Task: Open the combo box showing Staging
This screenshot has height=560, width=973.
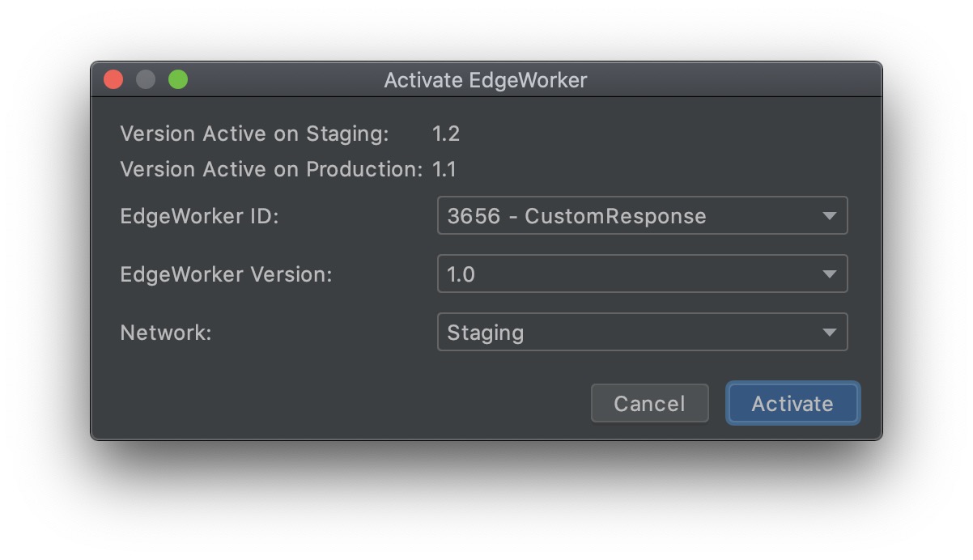Action: click(x=643, y=333)
